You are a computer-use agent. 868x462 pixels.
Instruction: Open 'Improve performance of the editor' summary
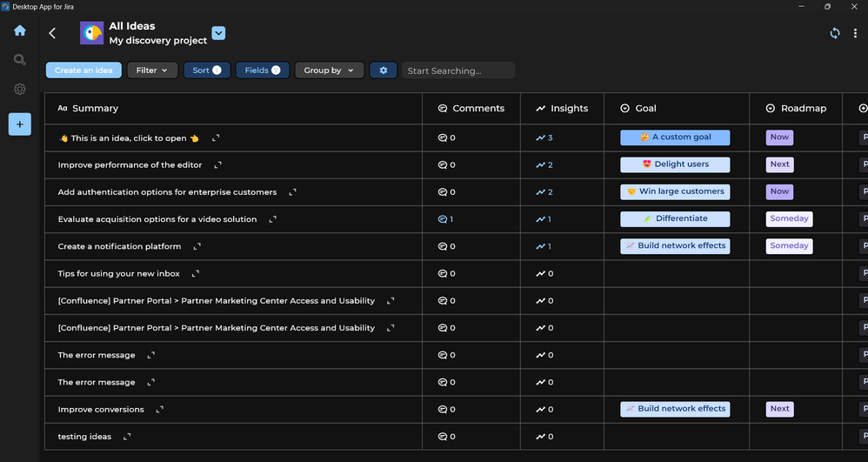tap(130, 165)
